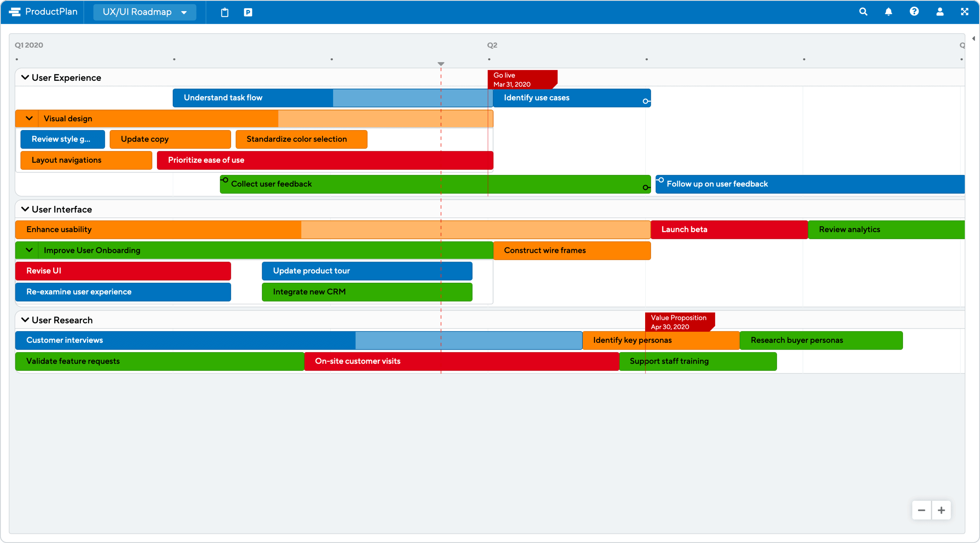This screenshot has width=980, height=543.
Task: Click the user account icon
Action: click(939, 12)
